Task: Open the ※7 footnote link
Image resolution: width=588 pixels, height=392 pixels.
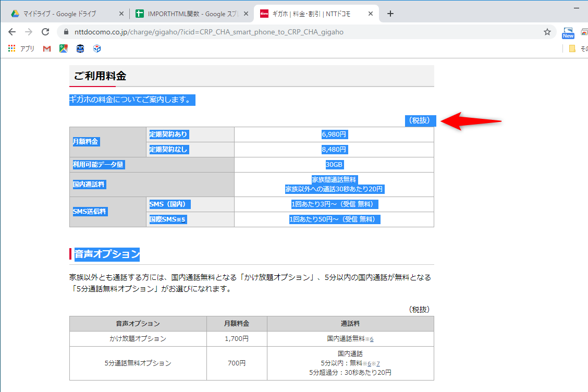Action: pyautogui.click(x=377, y=363)
